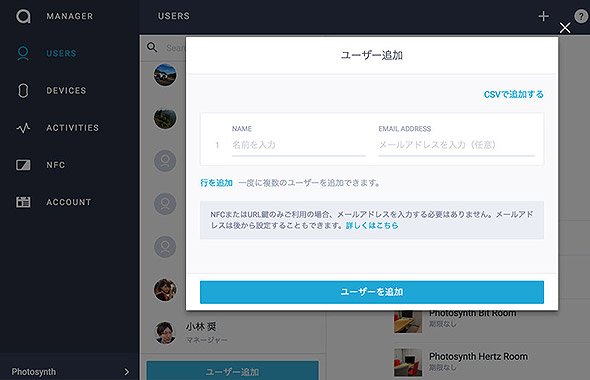
Task: Select the second user avatar with trees
Action: [165, 118]
